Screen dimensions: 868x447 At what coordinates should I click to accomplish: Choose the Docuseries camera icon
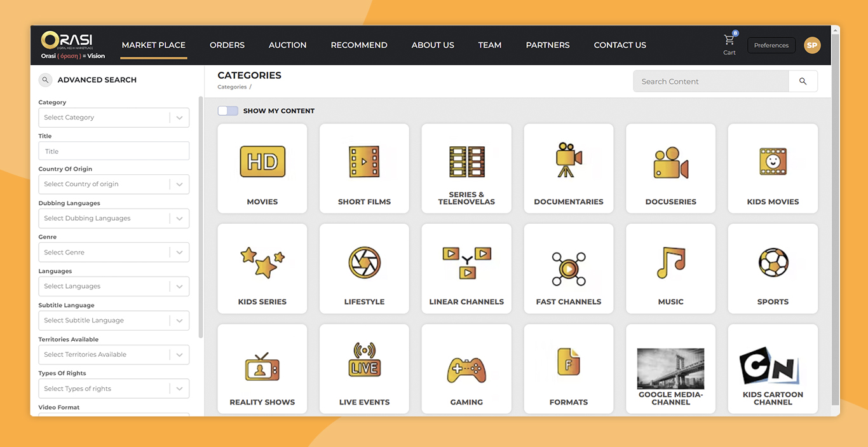[x=670, y=163]
